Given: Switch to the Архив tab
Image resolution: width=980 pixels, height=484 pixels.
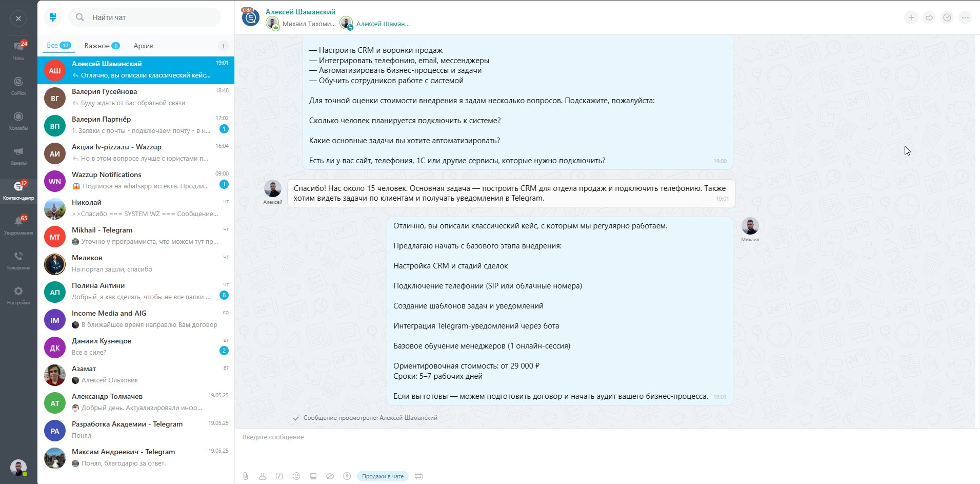Looking at the screenshot, I should click(143, 46).
